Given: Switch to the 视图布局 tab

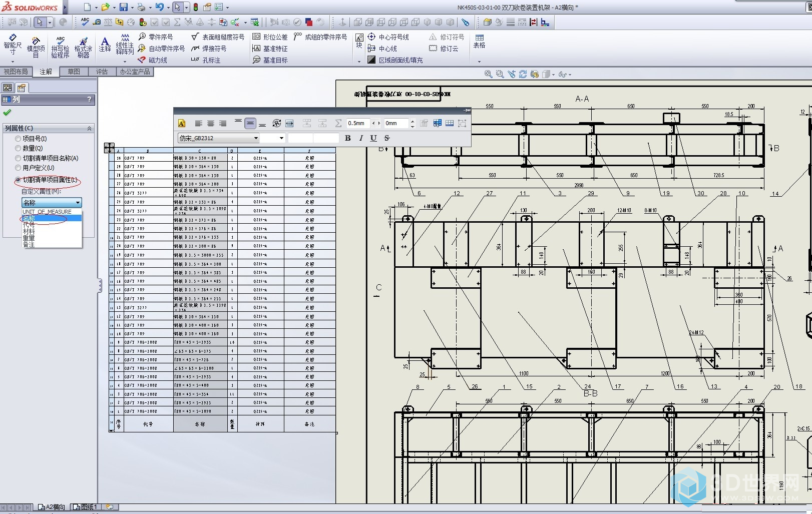Looking at the screenshot, I should [x=16, y=72].
